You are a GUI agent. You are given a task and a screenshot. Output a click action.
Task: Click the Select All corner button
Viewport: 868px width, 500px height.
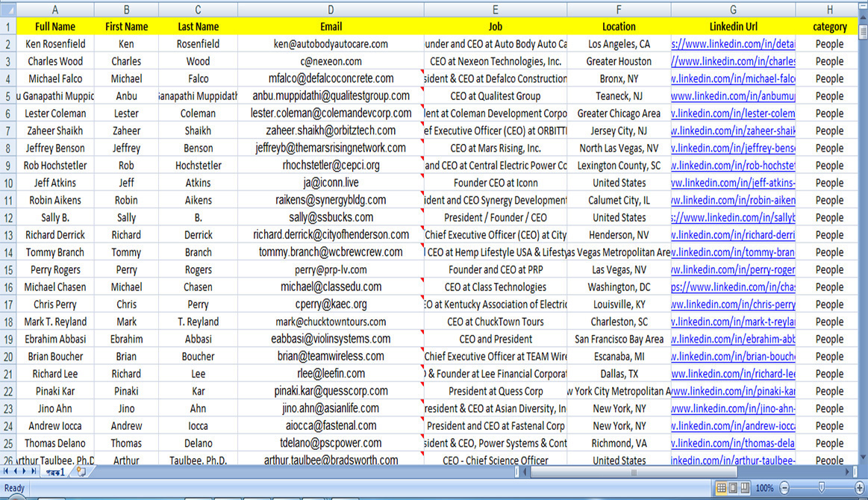click(x=7, y=10)
